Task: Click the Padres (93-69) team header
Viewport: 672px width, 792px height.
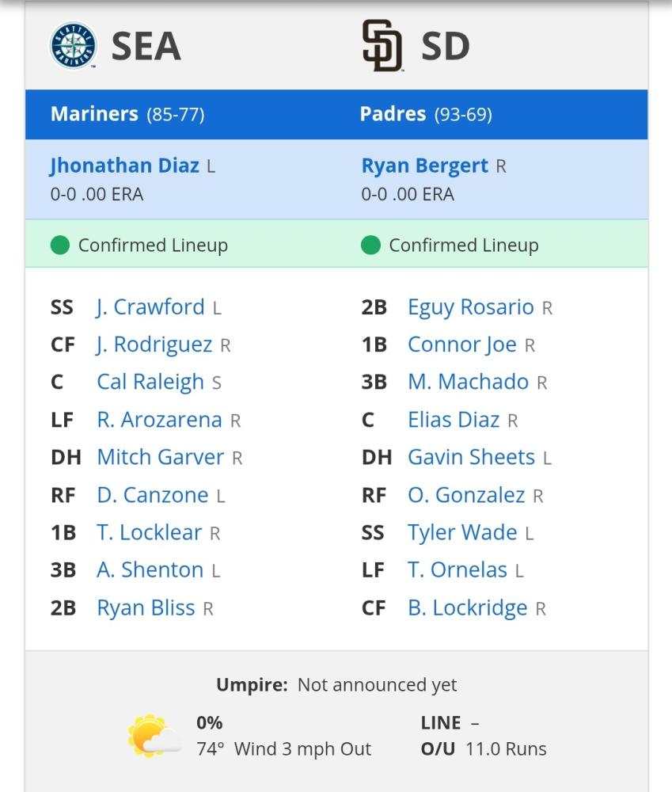Action: click(x=426, y=114)
